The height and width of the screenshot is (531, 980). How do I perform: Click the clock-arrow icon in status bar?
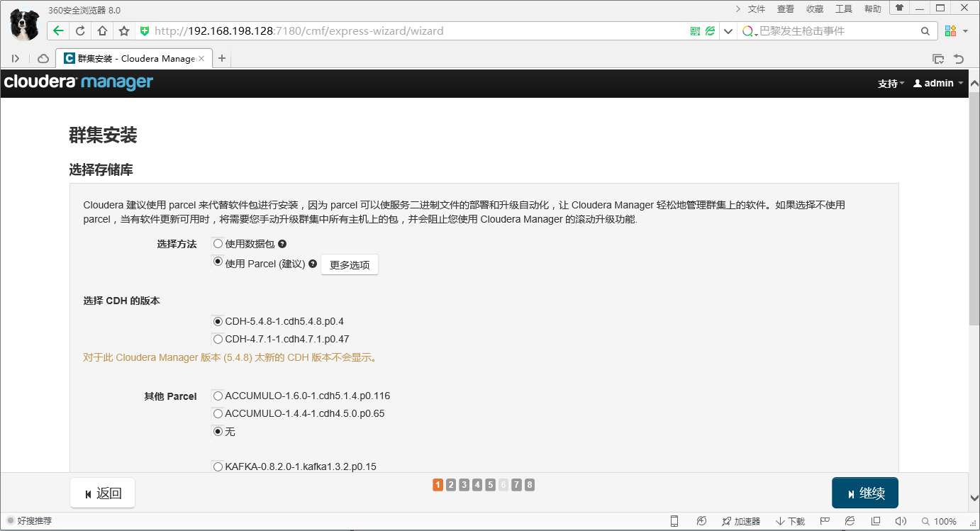[701, 521]
